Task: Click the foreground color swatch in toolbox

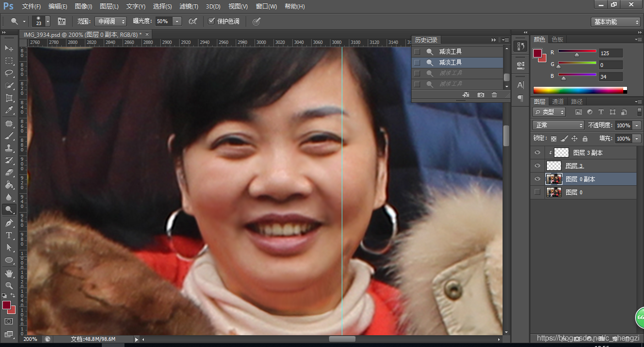Action: pyautogui.click(x=7, y=305)
